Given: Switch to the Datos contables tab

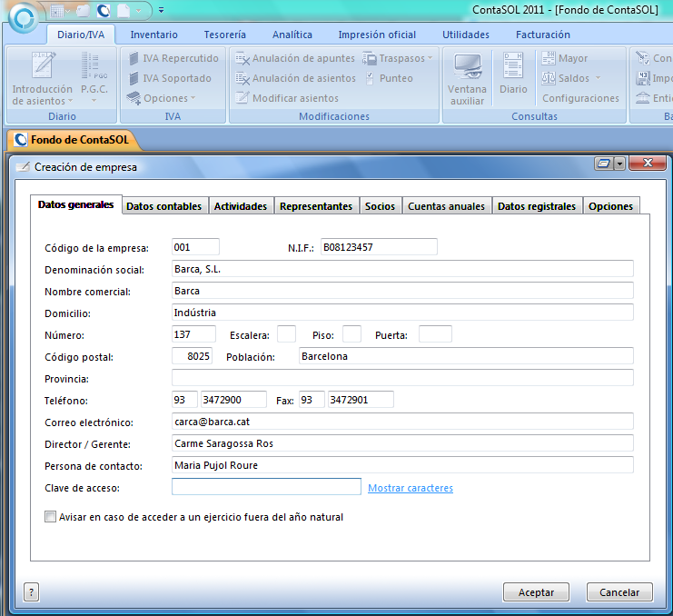Looking at the screenshot, I should coord(163,206).
